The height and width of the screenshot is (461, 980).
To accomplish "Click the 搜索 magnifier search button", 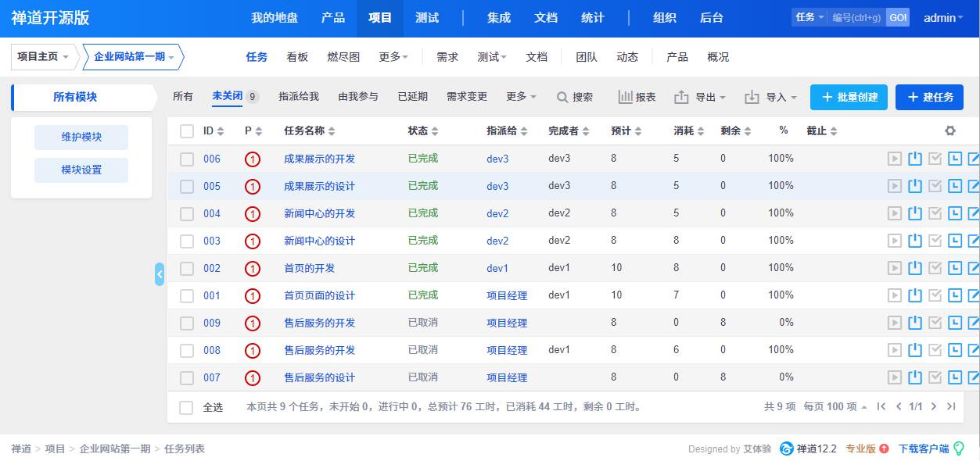I will click(x=574, y=97).
